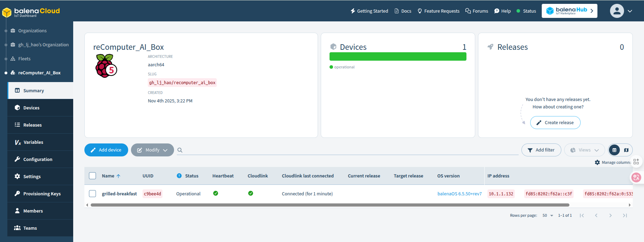Click the green operational devices bar

(x=397, y=56)
